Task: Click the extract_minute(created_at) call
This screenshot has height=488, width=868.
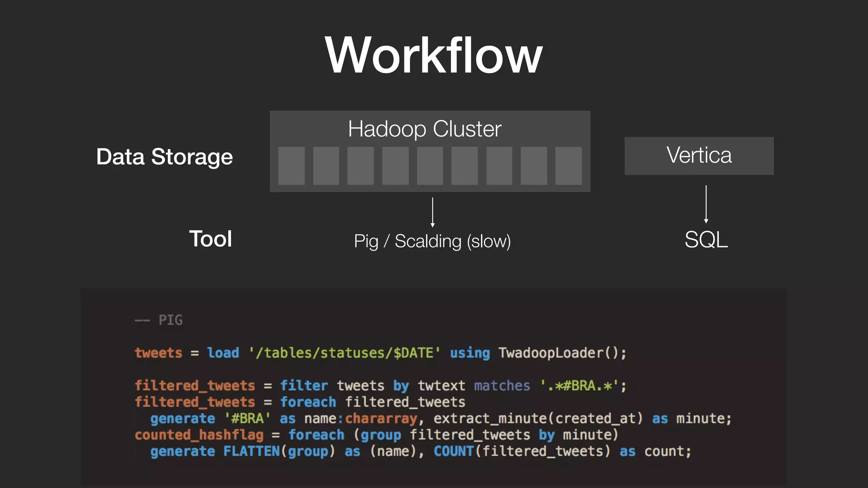Action: click(x=538, y=419)
